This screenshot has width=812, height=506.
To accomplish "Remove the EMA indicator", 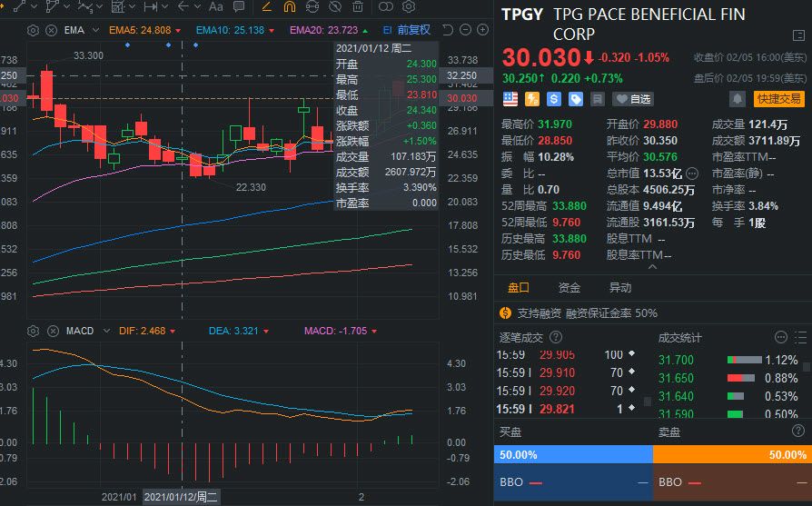I will pos(51,31).
